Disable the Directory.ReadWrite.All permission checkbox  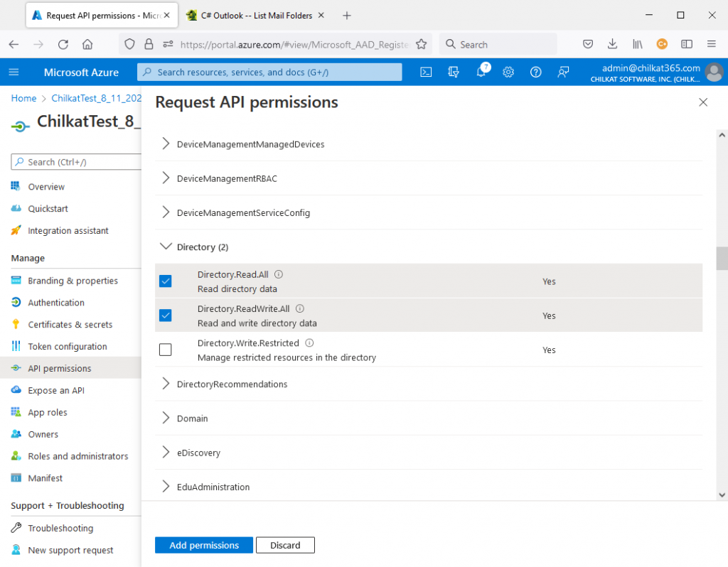point(165,315)
